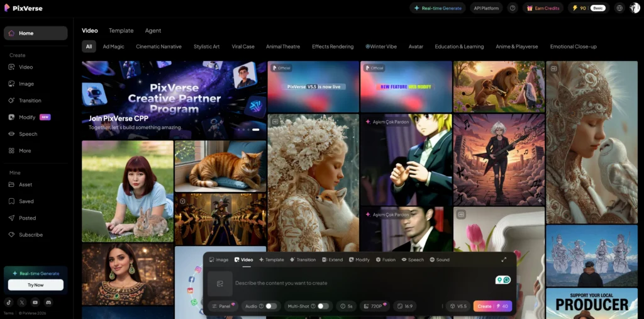Click the help question mark icon in header
This screenshot has width=644, height=319.
click(513, 8)
